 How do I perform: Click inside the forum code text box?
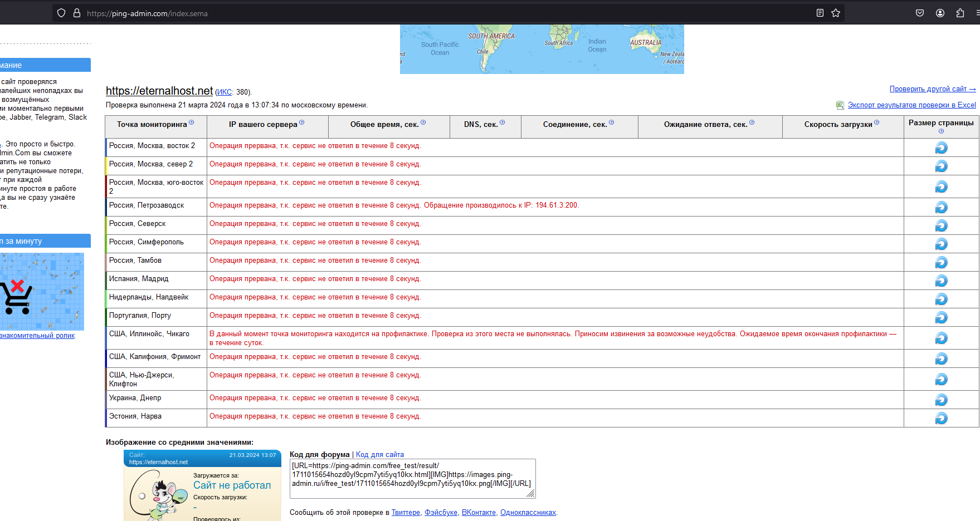(412, 479)
